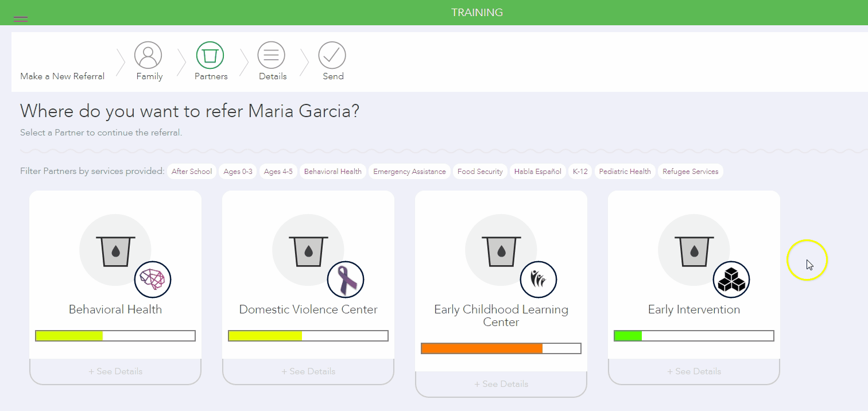The height and width of the screenshot is (411, 868).
Task: Click the Details step list icon
Action: point(272,55)
